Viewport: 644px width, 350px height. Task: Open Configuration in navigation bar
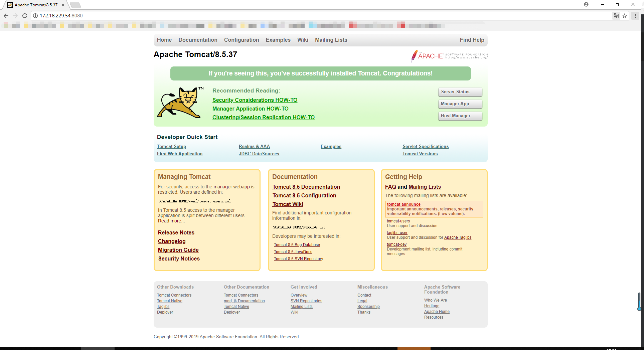pyautogui.click(x=241, y=40)
